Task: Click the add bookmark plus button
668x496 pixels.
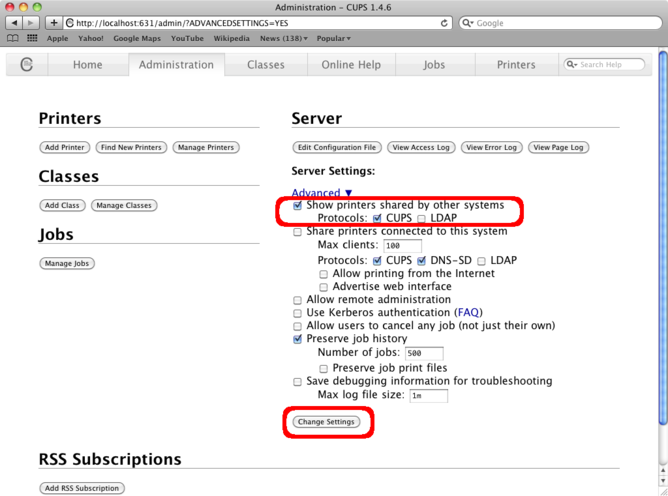Action: [54, 22]
